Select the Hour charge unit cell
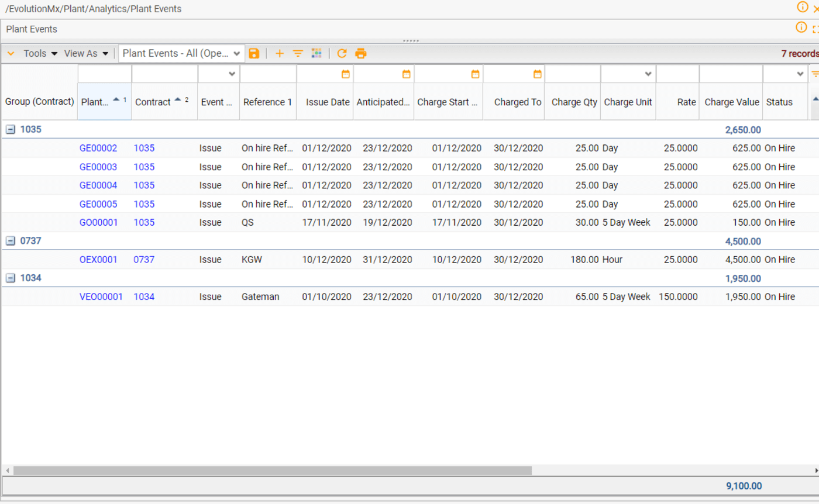Viewport: 819px width, 504px height. tap(628, 260)
